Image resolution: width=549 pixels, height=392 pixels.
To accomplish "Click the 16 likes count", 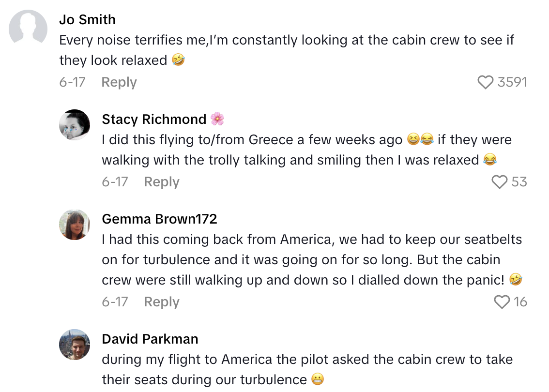I will coord(520,302).
